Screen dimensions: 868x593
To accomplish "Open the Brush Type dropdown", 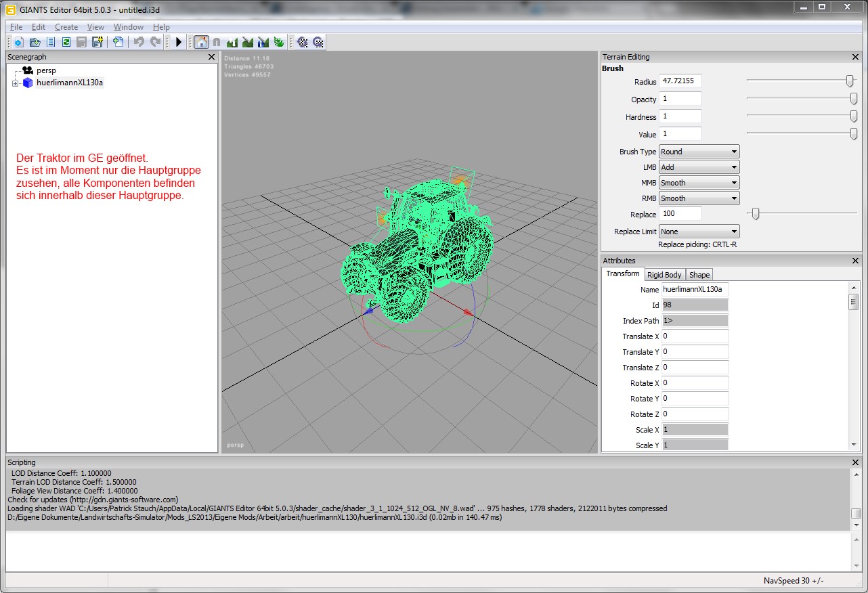I will coord(699,152).
